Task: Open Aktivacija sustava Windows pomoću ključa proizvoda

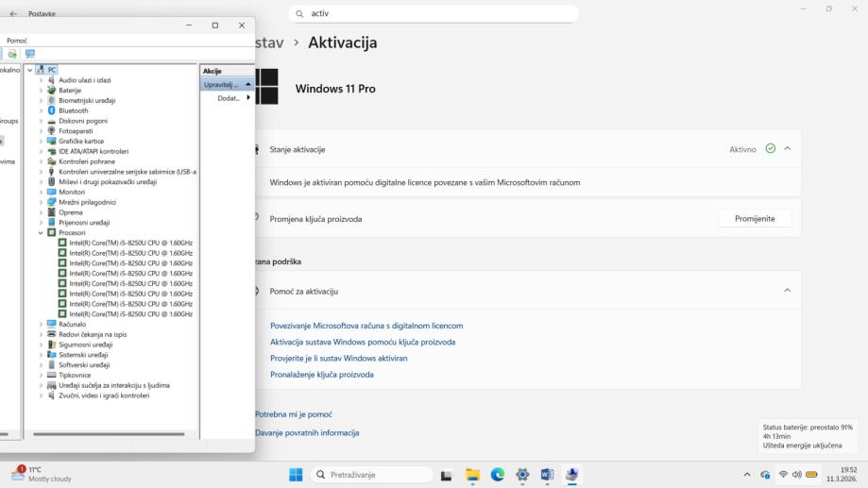Action: (x=363, y=342)
